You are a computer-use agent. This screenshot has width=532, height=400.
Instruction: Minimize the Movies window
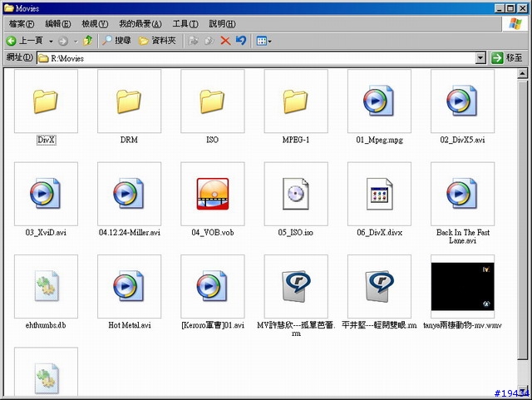pos(499,8)
